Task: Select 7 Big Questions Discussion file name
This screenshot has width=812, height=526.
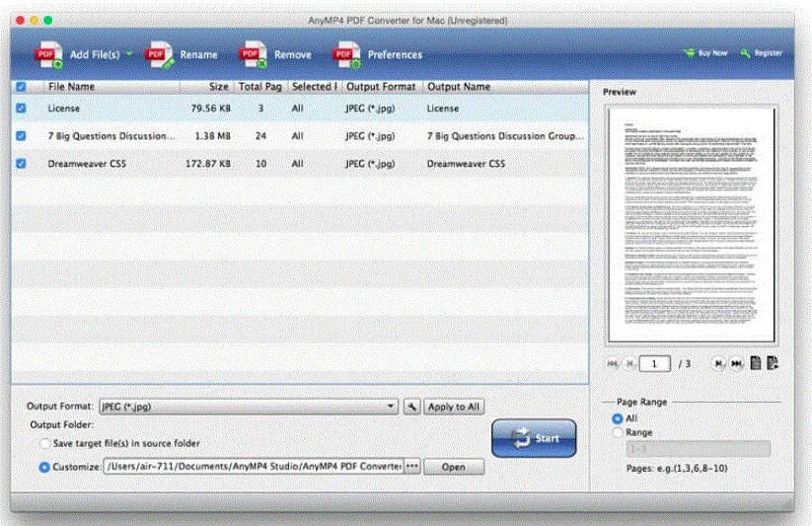Action: tap(111, 136)
